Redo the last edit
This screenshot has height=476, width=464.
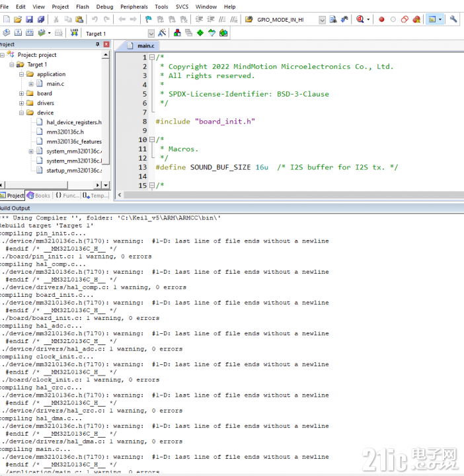point(106,19)
